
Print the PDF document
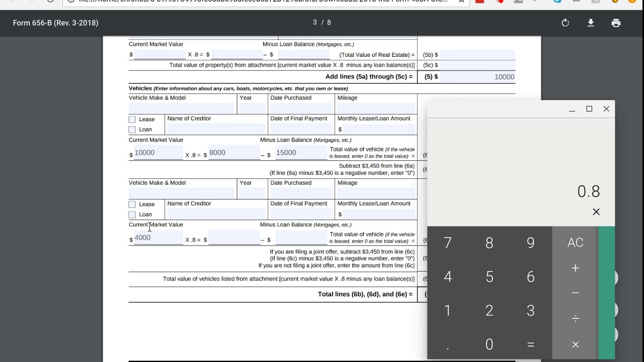tap(616, 23)
